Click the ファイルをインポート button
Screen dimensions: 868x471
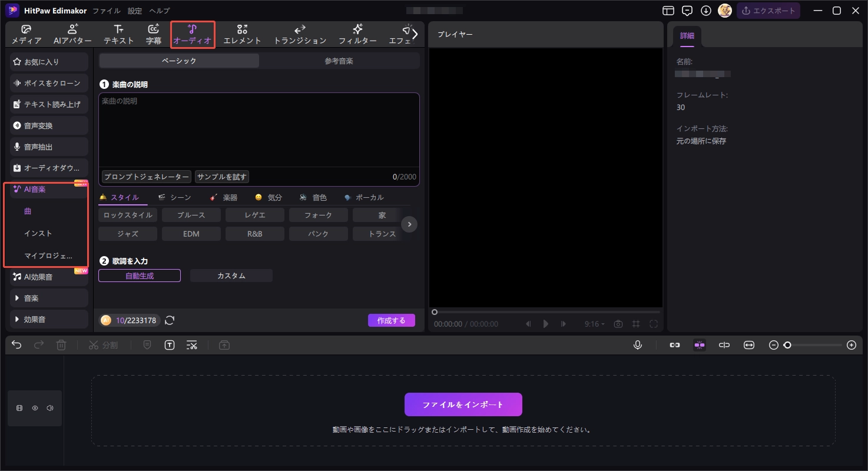click(463, 404)
